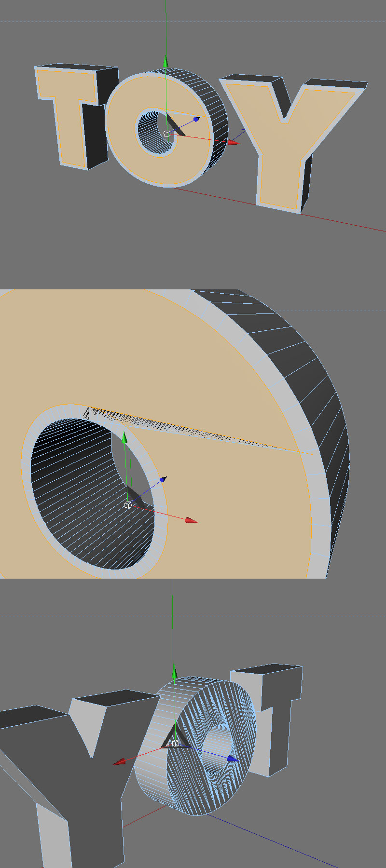Click the red X-axis arrow in the rear YOT view
The width and height of the screenshot is (386, 868).
119,761
